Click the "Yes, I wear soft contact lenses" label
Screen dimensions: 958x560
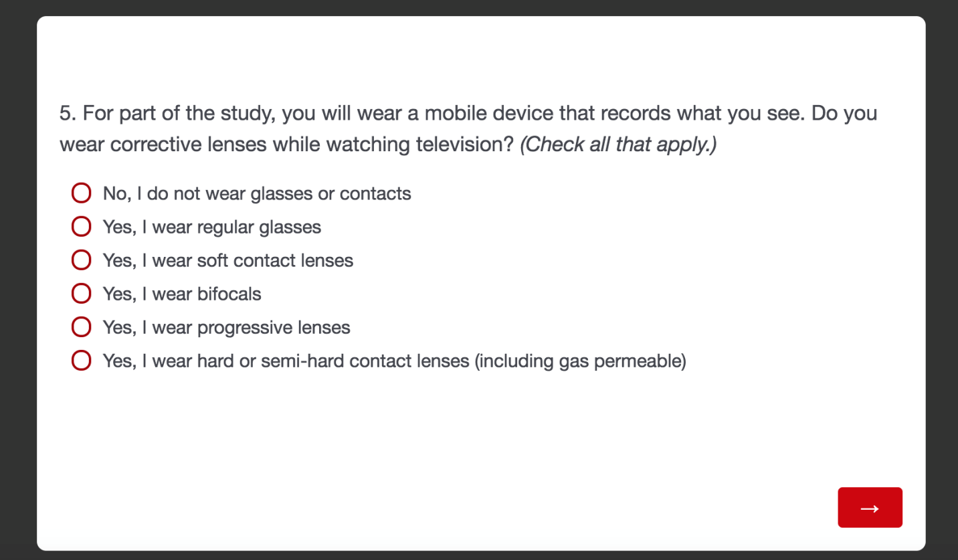click(x=228, y=260)
